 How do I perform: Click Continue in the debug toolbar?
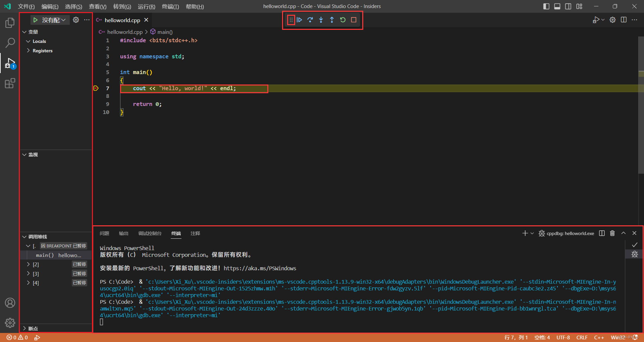(300, 20)
